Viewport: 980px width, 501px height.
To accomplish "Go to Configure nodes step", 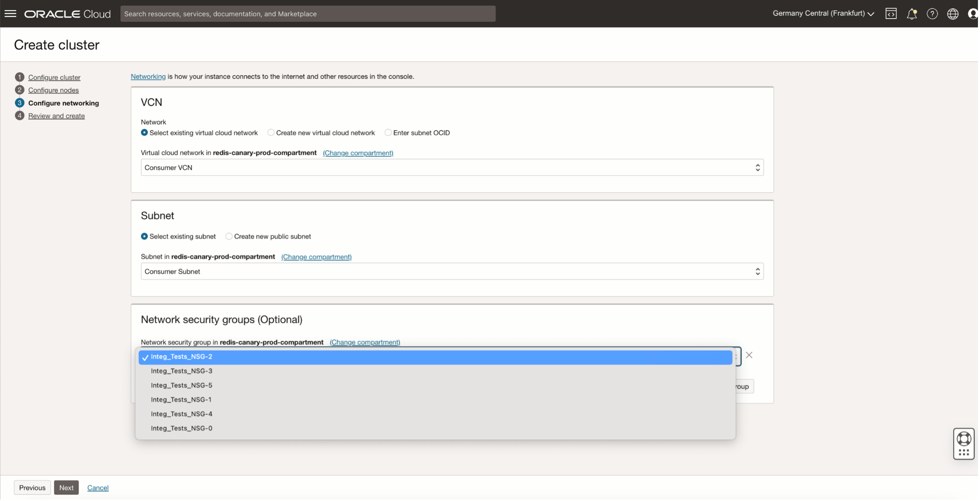I will pyautogui.click(x=53, y=90).
